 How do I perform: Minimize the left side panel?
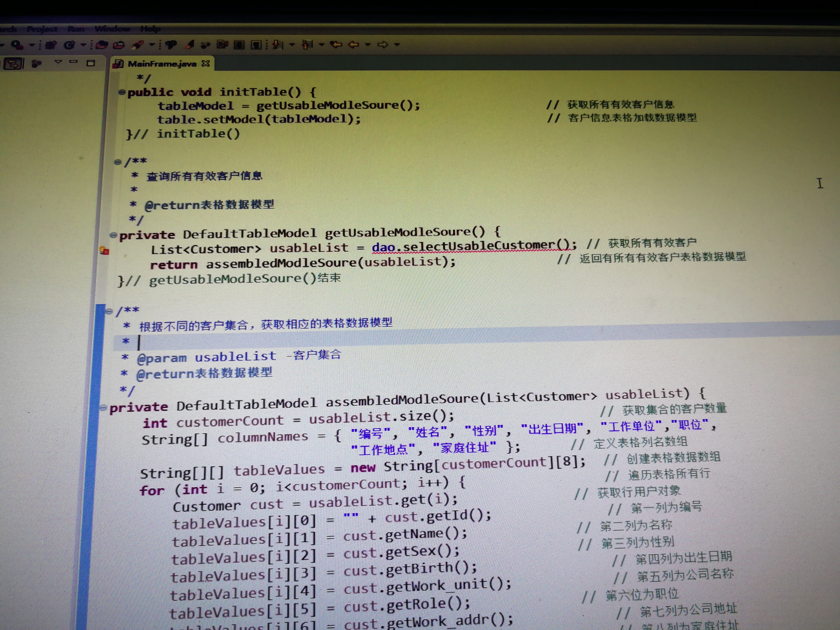(x=74, y=62)
